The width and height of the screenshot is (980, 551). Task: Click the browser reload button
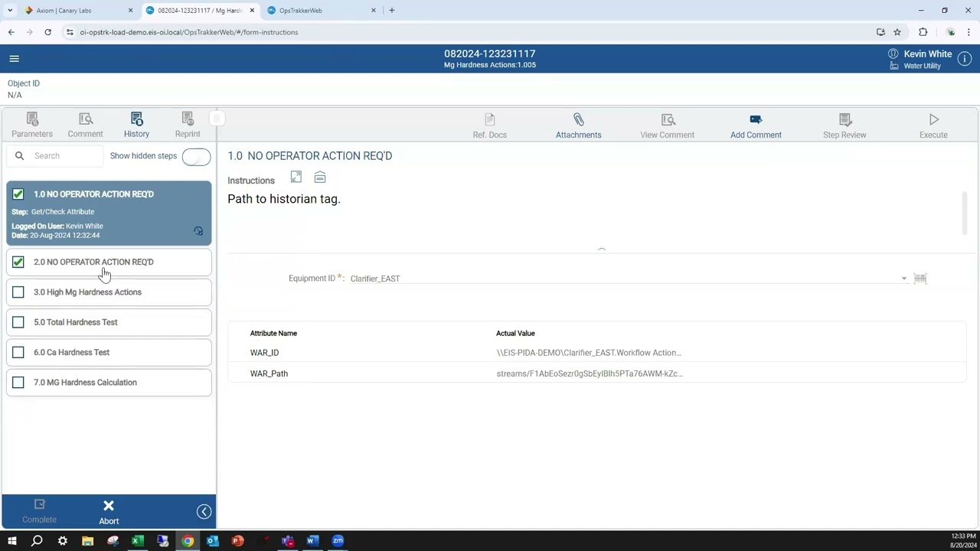point(47,32)
